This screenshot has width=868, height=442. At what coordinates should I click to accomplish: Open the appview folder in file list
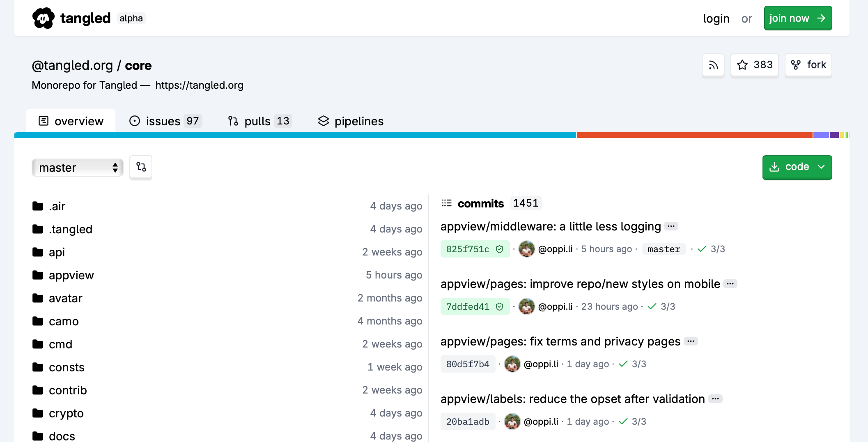[71, 275]
